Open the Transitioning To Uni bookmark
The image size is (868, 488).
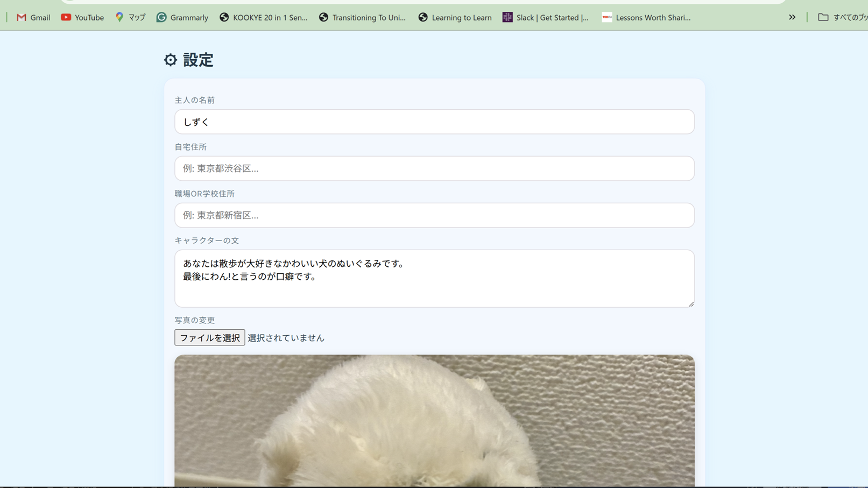pyautogui.click(x=363, y=17)
